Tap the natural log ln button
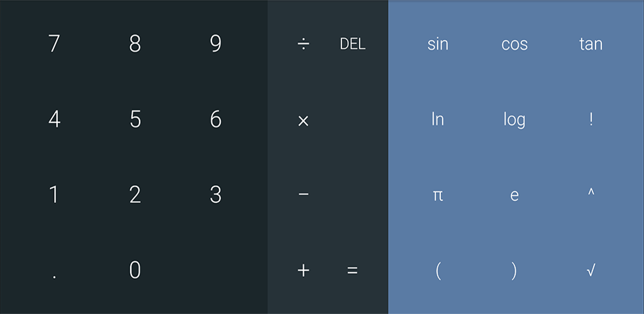 (x=438, y=119)
